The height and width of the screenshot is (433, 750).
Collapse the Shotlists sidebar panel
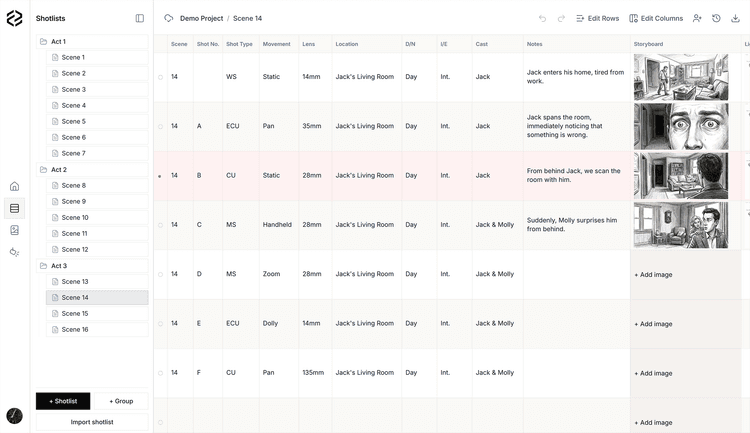pos(140,18)
